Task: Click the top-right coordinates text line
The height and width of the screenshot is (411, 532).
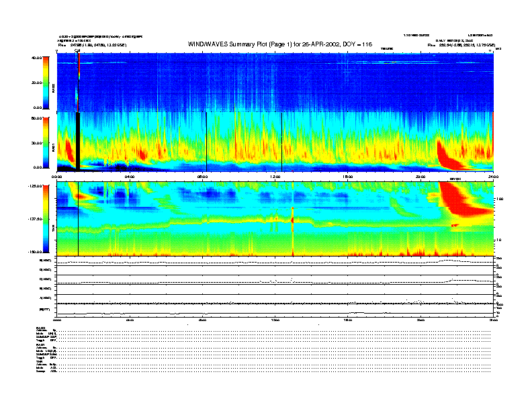Action: tap(461, 45)
